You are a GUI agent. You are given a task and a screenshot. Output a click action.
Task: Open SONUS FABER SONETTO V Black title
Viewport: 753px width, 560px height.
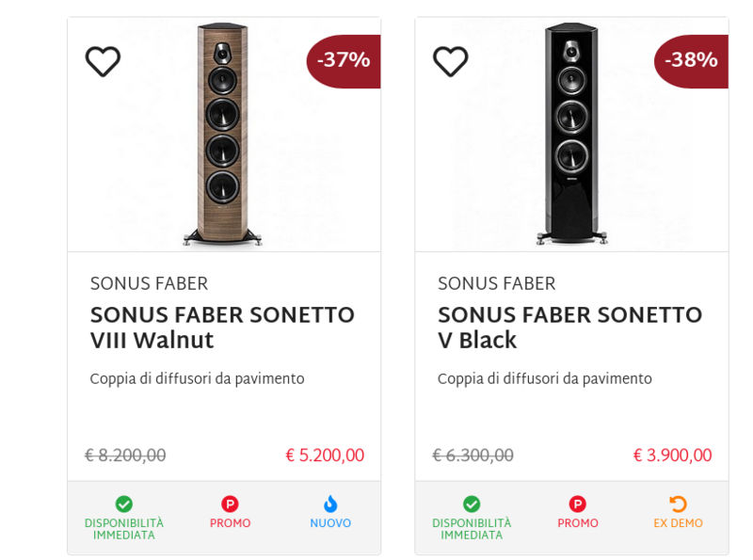[569, 327]
